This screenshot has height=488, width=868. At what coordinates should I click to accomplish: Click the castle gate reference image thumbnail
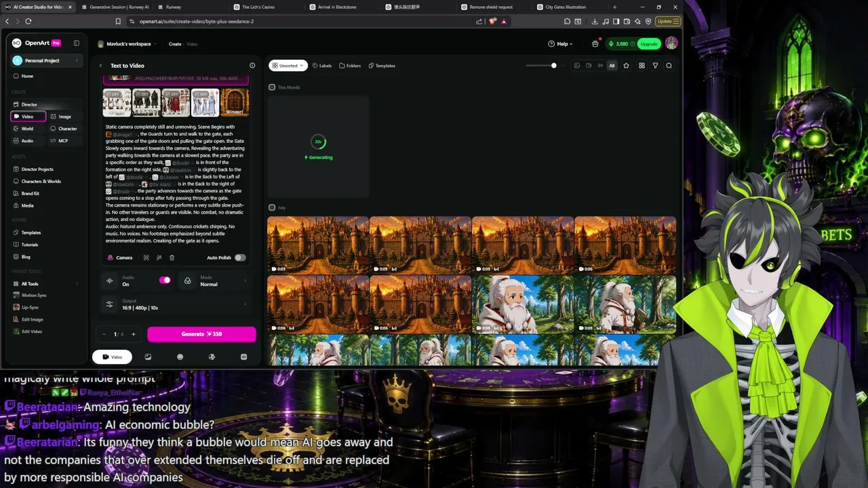coord(235,102)
